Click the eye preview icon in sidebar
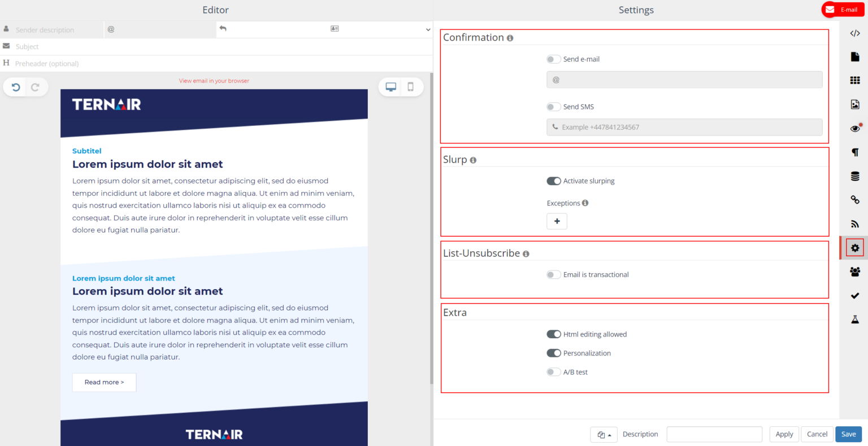The image size is (868, 446). click(855, 128)
